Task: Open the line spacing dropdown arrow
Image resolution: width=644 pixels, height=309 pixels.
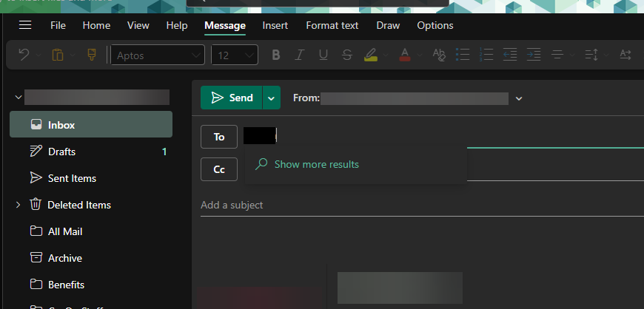Action: tap(607, 55)
